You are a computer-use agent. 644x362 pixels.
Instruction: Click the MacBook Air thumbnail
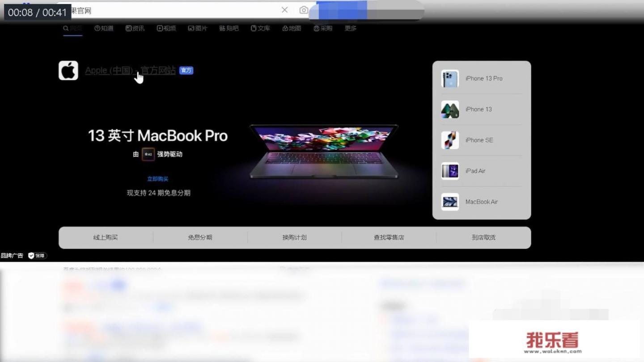pyautogui.click(x=450, y=202)
